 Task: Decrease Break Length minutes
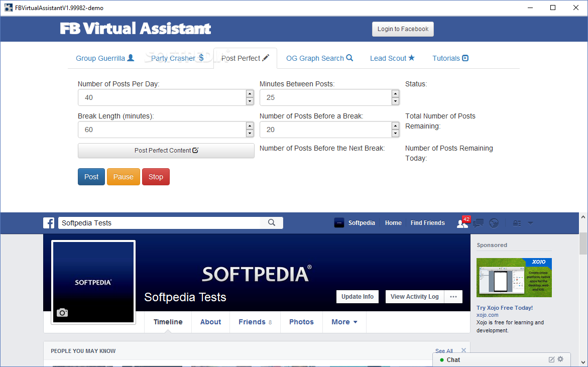click(250, 134)
